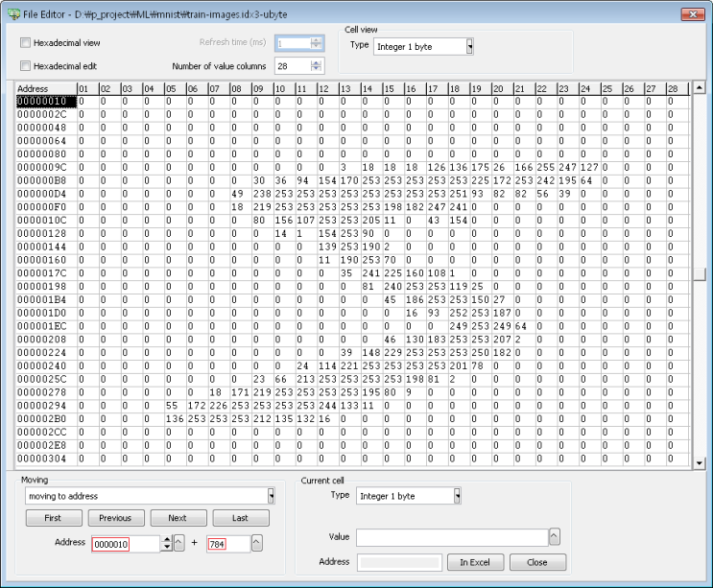Click the Close button at bottom
The height and width of the screenshot is (588, 713).
coord(538,562)
